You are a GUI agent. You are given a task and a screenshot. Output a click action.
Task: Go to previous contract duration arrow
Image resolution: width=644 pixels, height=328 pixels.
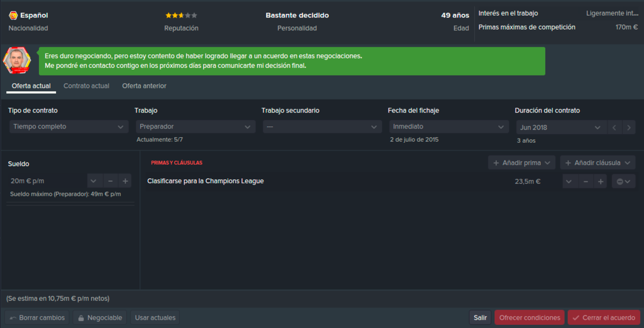click(614, 127)
